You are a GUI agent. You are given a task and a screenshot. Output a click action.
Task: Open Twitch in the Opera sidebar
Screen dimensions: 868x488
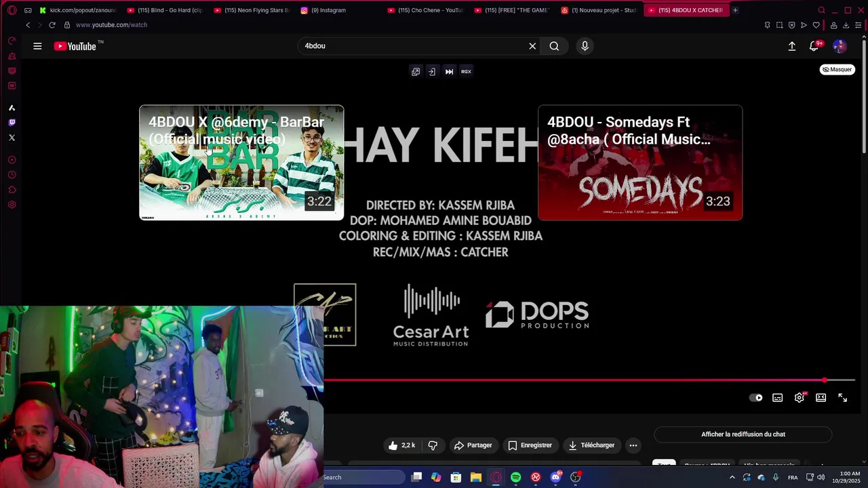coord(12,123)
